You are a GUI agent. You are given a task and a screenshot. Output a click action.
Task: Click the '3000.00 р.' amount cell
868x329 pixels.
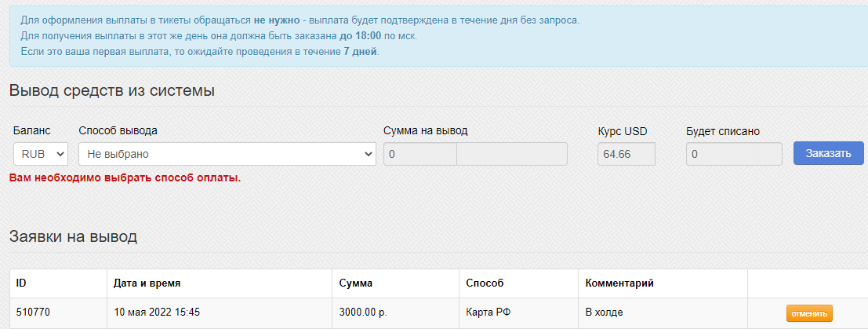(x=395, y=313)
